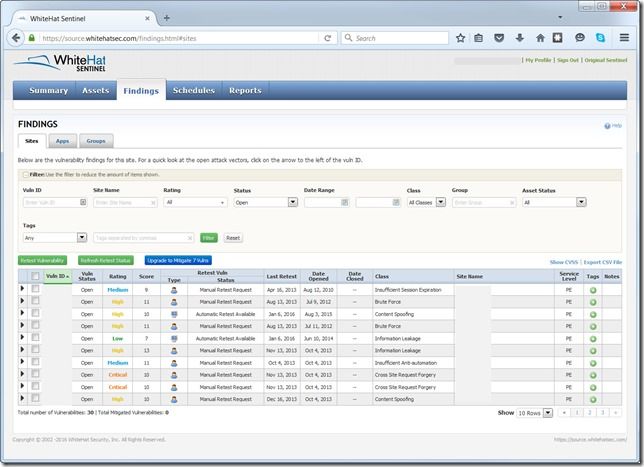
Task: Click the reload page icon in address bar
Action: tap(327, 38)
